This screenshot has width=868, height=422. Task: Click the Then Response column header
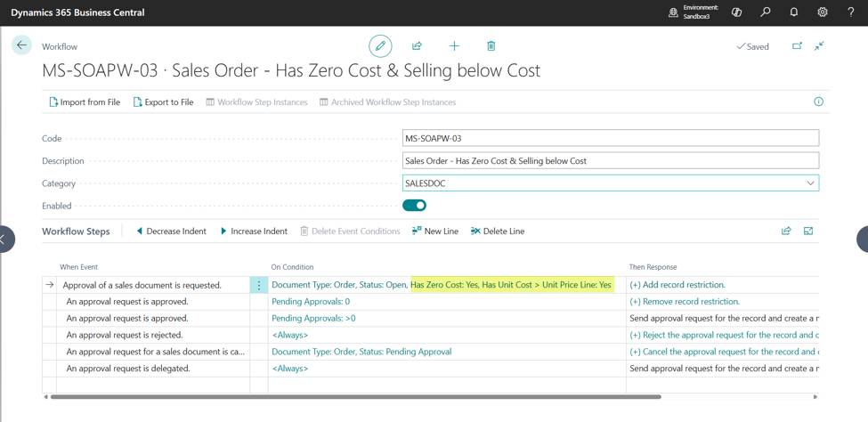(653, 267)
